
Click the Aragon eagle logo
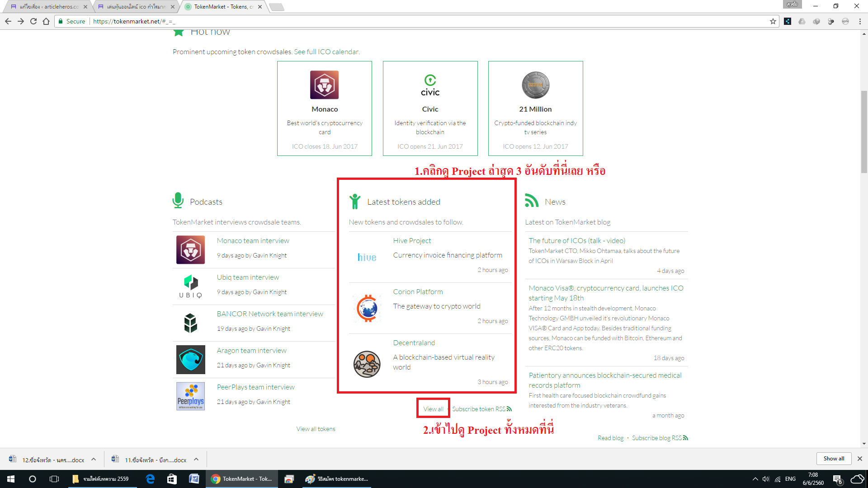pyautogui.click(x=190, y=360)
